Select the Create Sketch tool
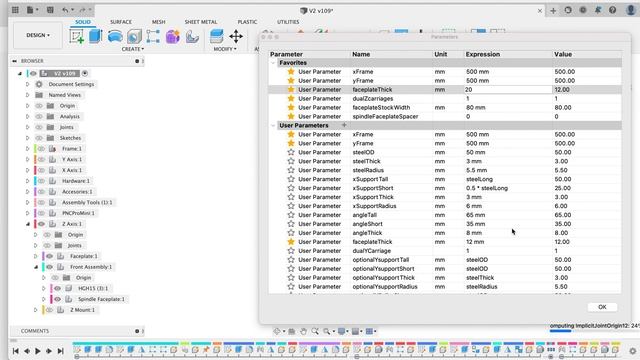The width and height of the screenshot is (640, 360). point(77,37)
